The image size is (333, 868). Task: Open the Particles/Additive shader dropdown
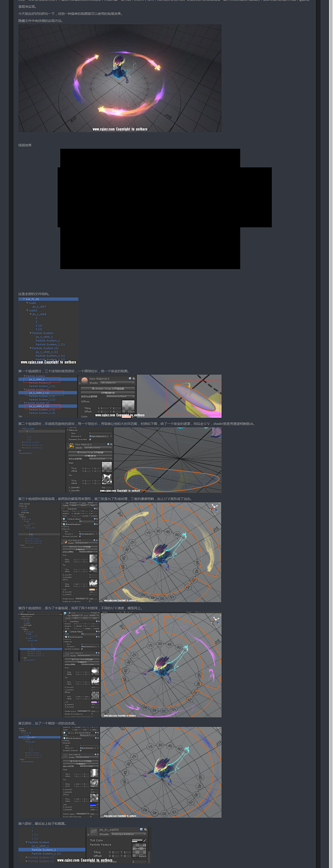pyautogui.click(x=128, y=834)
